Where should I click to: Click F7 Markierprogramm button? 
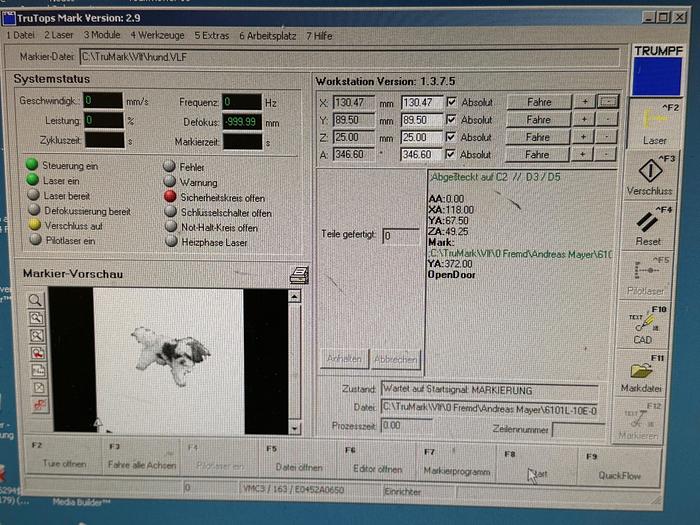tap(456, 463)
